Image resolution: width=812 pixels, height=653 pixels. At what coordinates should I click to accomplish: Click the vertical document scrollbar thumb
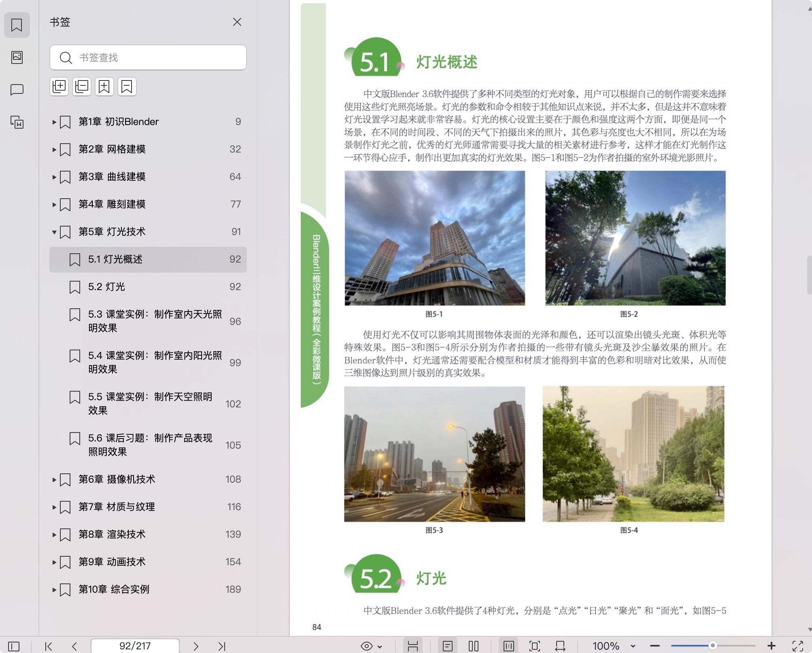coord(809,275)
